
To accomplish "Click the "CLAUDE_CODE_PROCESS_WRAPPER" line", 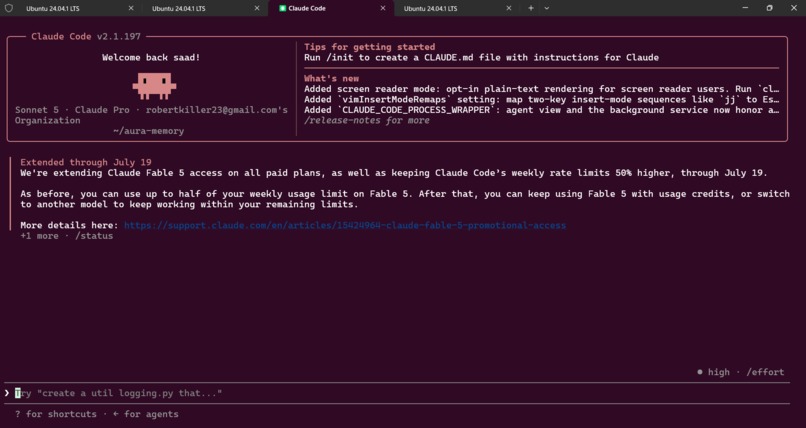I will (x=541, y=110).
